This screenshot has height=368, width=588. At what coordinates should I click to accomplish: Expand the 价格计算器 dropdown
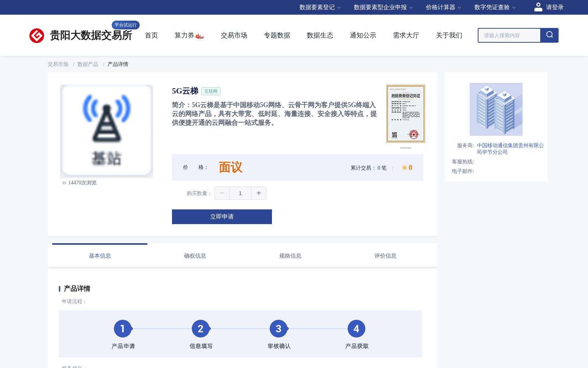pos(444,7)
